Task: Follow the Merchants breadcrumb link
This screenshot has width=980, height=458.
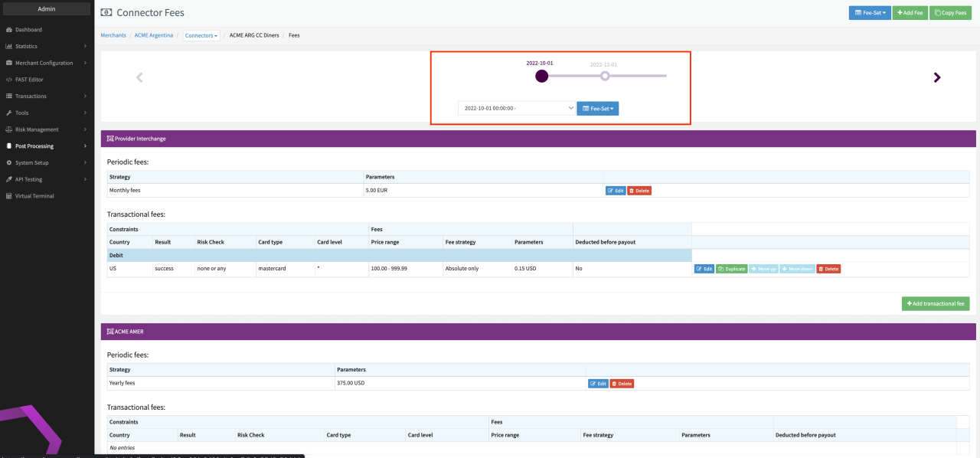Action: click(113, 35)
